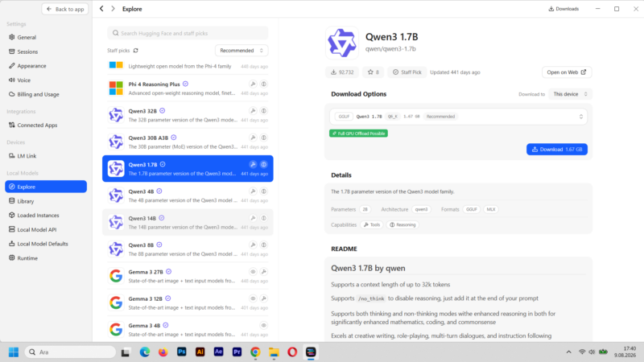Screen dimensions: 644x362
Task: Click the Search Hugging Face input field
Action: [188, 33]
